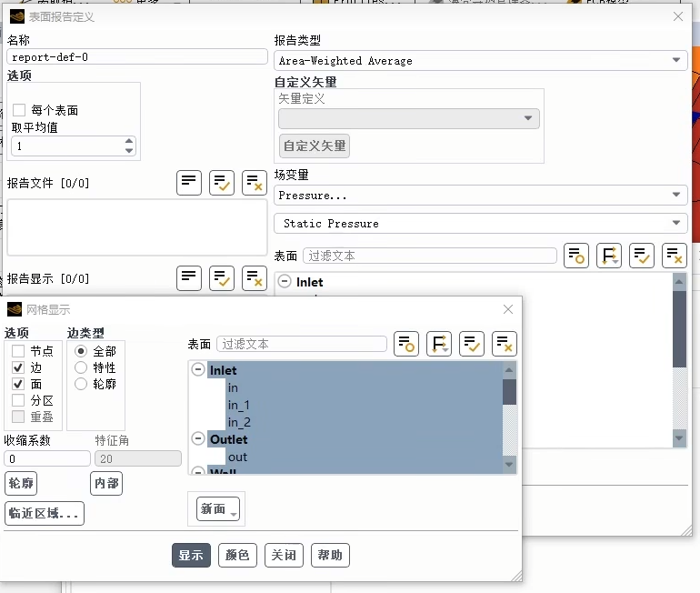Click the scrollbar thumb of report surface list
Viewport: 700px width, 593px height.
pos(679,328)
